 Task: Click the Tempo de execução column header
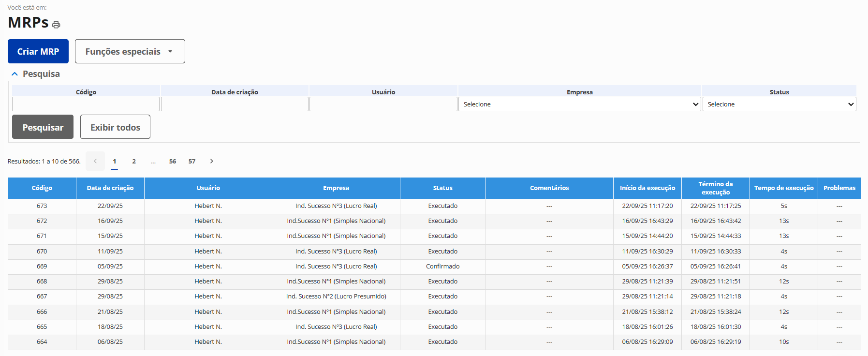[x=783, y=188]
